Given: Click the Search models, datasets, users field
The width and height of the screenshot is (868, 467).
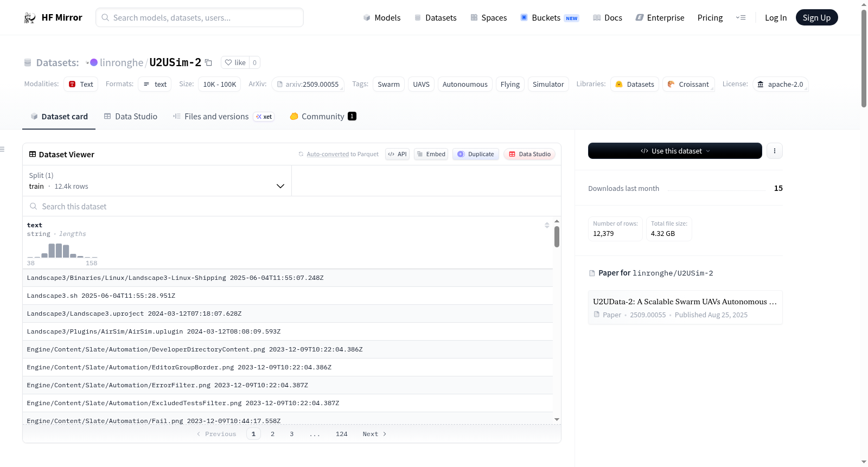Looking at the screenshot, I should pos(200,17).
